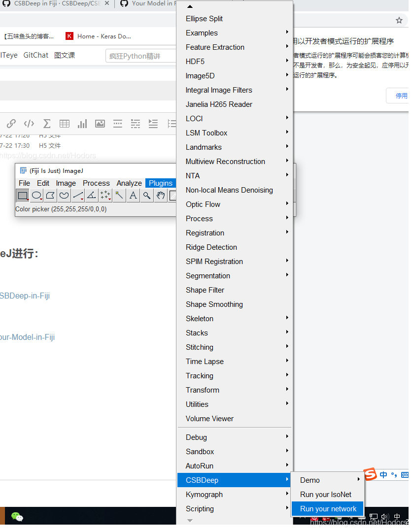Click the insert link icon in editor toolbar
Screen dimensions: 412x532
[x=11, y=124]
